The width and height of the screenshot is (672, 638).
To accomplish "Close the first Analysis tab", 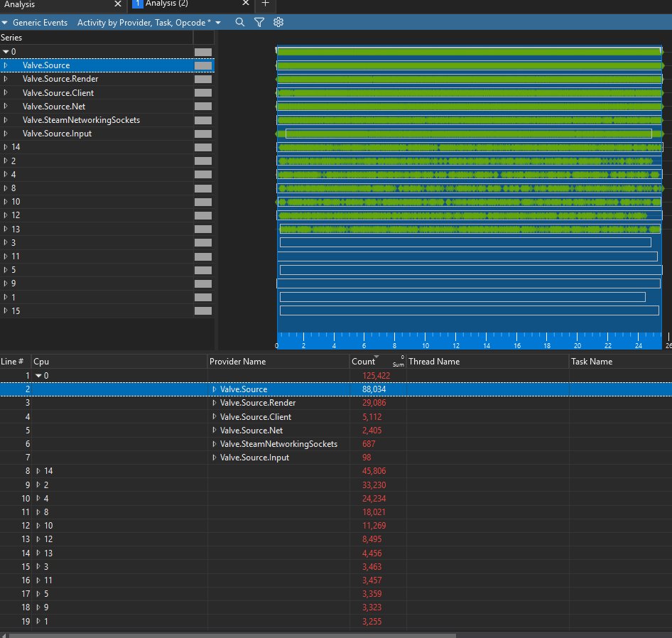I will coord(118,4).
